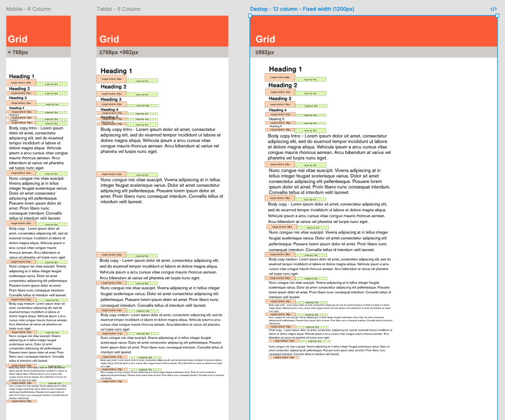Select "Heading 2" in the Tablet frame
Image resolution: width=505 pixels, height=420 pixels.
click(114, 87)
